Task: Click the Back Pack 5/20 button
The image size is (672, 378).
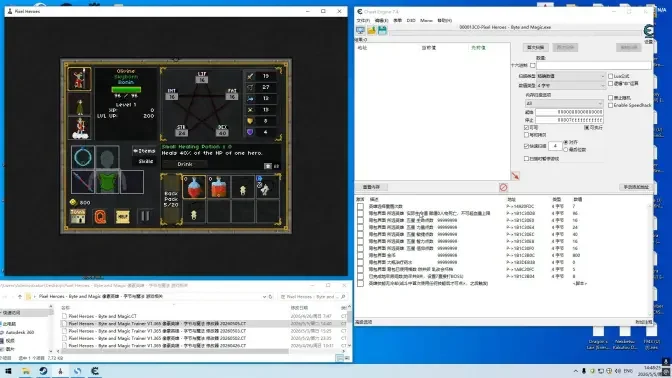Action: pyautogui.click(x=171, y=199)
